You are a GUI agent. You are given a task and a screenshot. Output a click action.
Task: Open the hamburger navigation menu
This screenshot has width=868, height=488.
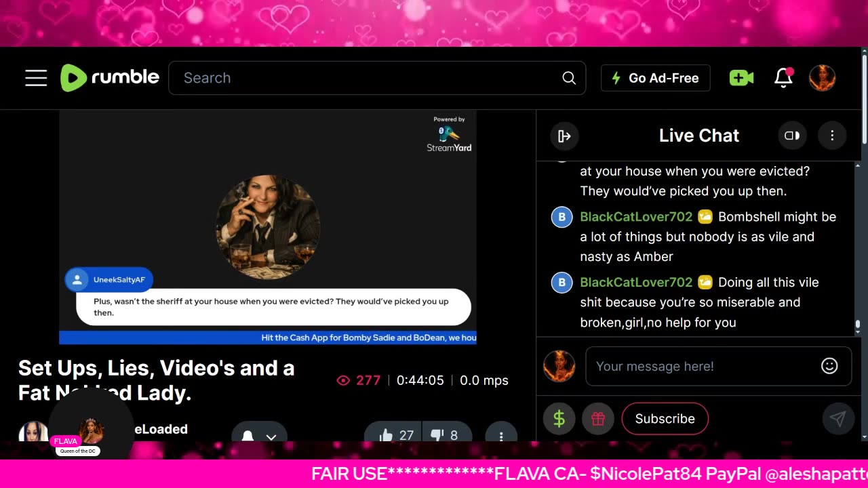coord(36,78)
